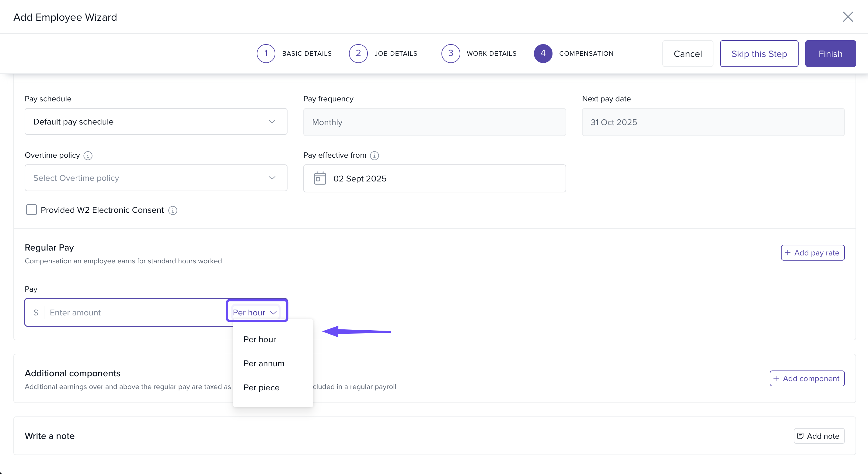868x474 pixels.
Task: Click Add pay rate button
Action: pos(812,253)
